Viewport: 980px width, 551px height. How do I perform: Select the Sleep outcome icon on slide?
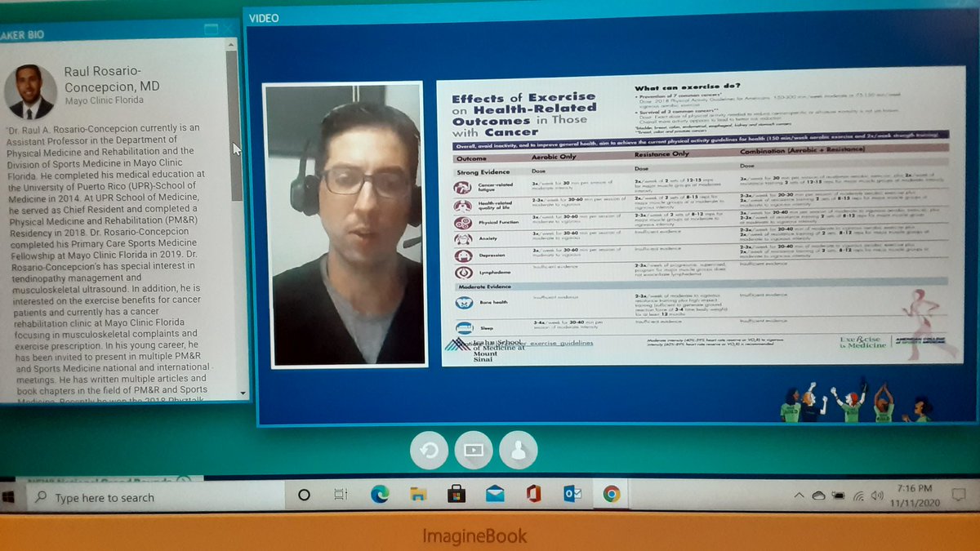[464, 327]
